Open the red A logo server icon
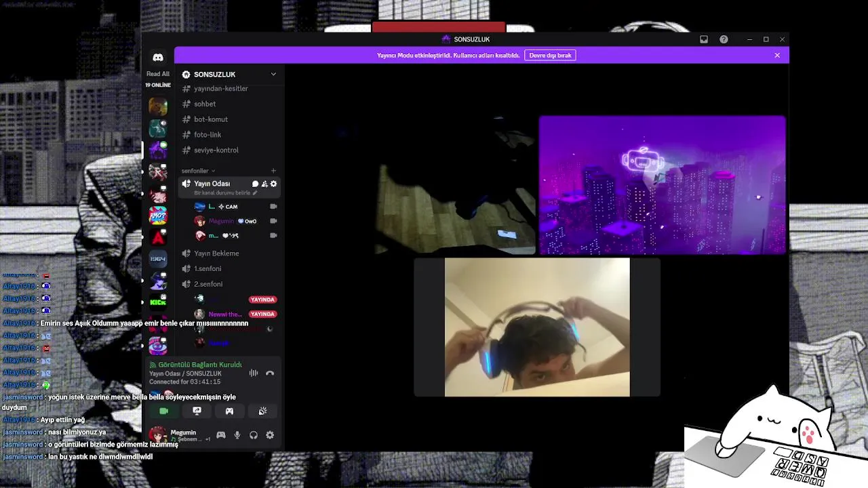This screenshot has width=868, height=488. (x=158, y=237)
